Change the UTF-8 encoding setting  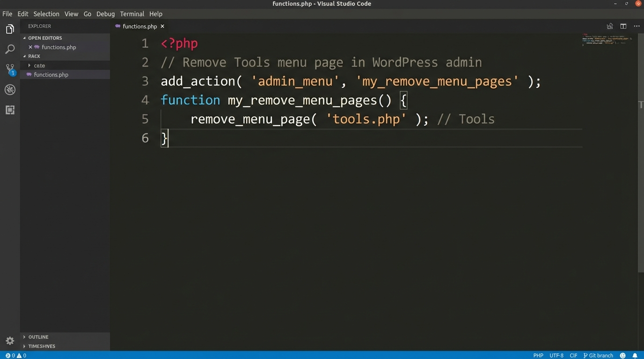556,355
